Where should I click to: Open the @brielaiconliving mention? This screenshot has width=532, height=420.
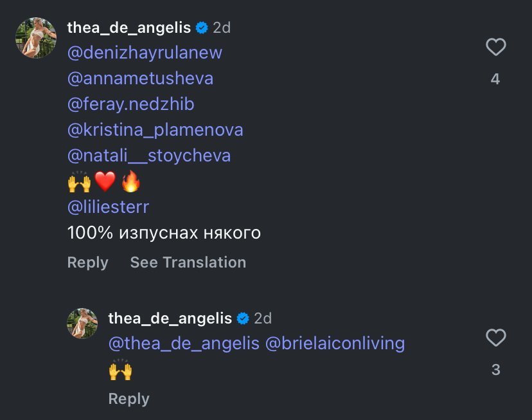335,343
